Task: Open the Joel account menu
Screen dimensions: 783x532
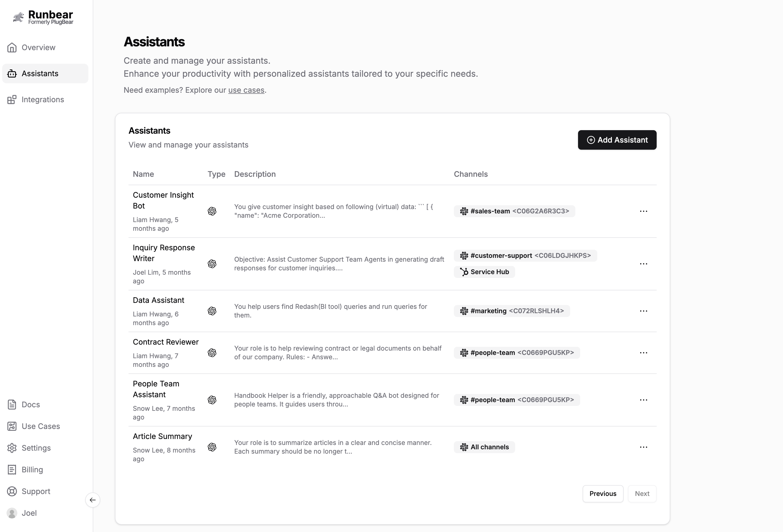Action: coord(22,513)
